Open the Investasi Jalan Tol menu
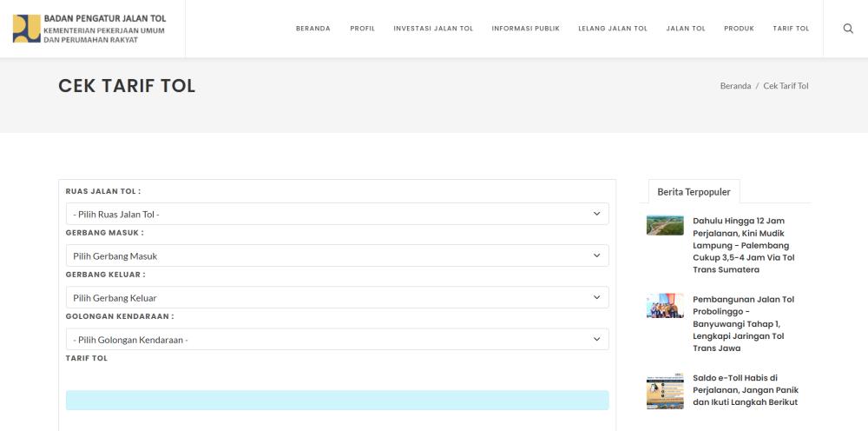The image size is (868, 431). (433, 29)
